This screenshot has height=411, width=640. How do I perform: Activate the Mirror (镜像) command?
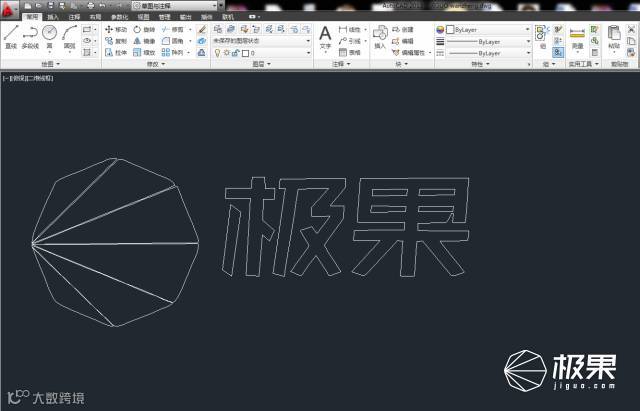(144, 41)
